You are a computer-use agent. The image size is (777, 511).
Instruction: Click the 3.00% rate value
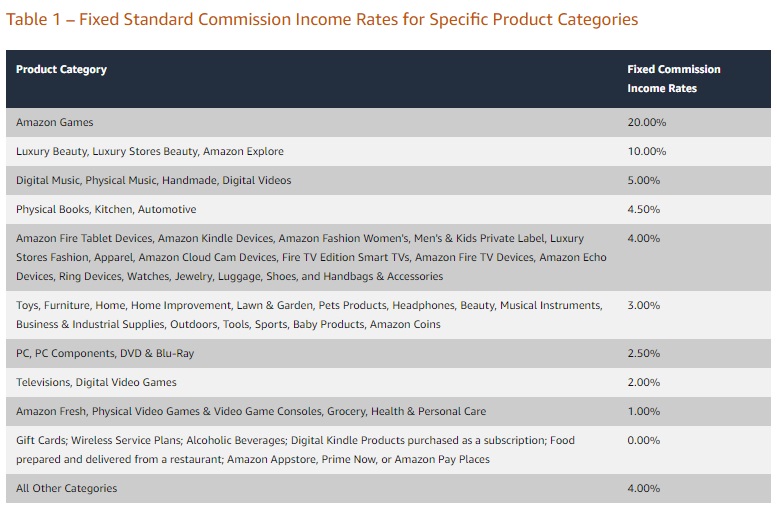pos(644,305)
